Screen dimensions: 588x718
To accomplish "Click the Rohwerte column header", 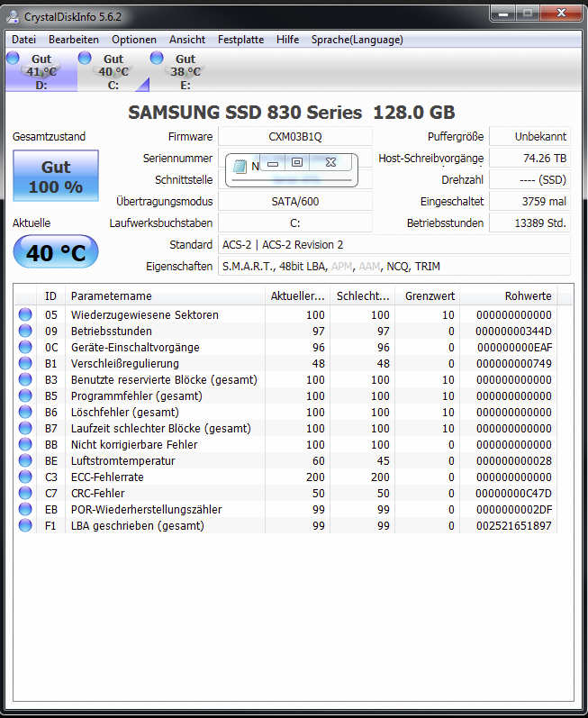I will tap(509, 295).
